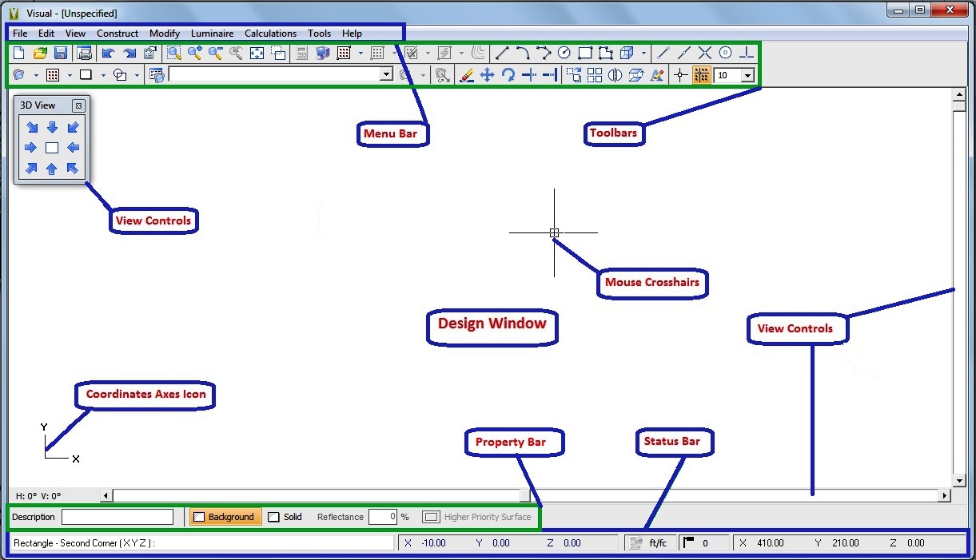Select the Rectangle drawing tool
Image resolution: width=976 pixels, height=560 pixels.
click(585, 53)
